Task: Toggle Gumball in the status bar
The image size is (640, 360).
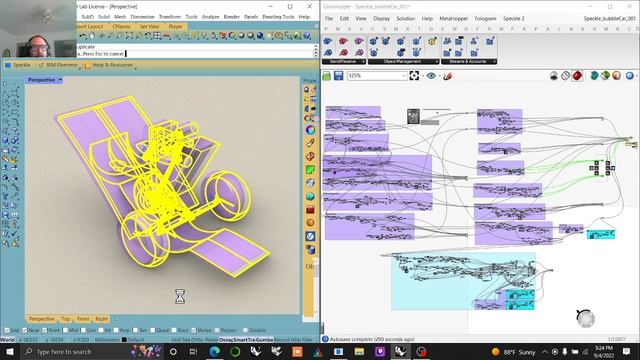Action: point(264,340)
